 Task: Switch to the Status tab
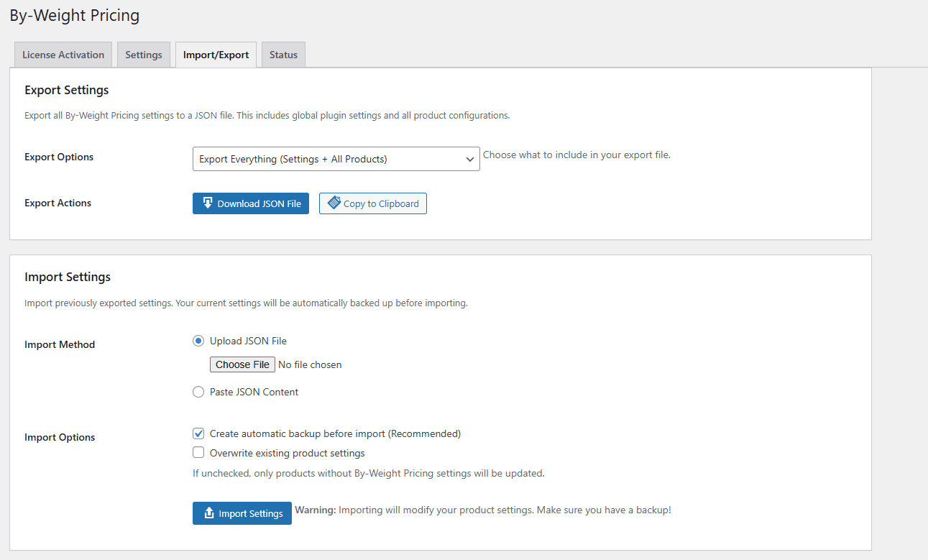tap(283, 54)
